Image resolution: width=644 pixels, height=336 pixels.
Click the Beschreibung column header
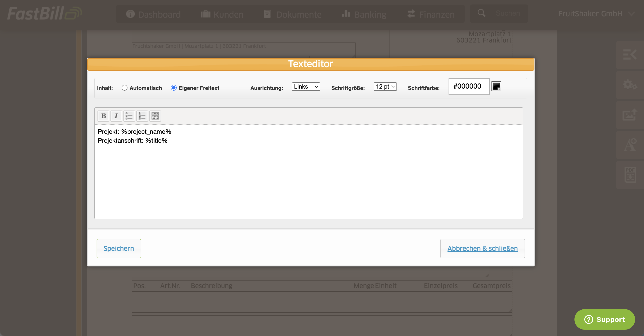tap(212, 286)
